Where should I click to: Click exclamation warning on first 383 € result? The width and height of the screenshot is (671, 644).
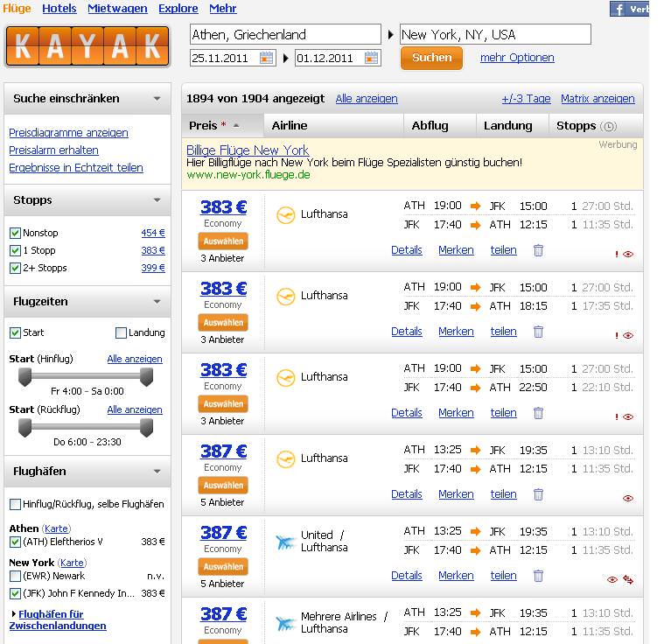pos(617,254)
